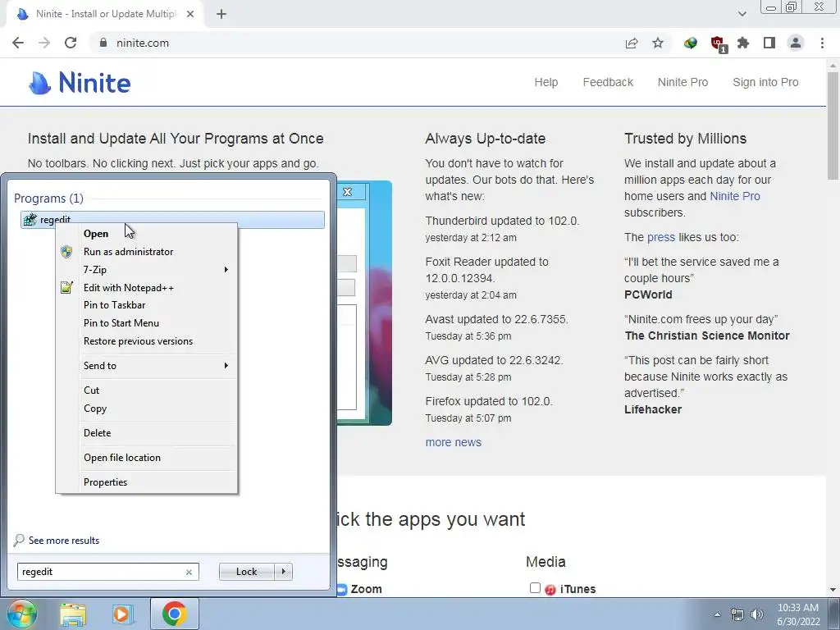Screen dimensions: 840x630
Task: Open the volume speaker icon
Action: (757, 614)
